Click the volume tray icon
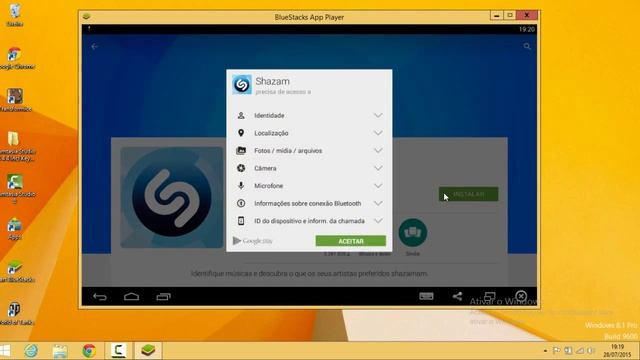640x360 pixels. pos(591,351)
